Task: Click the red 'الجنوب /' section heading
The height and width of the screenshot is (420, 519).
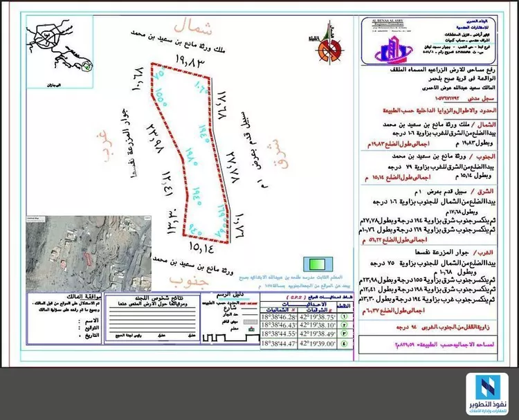Action: [484, 156]
